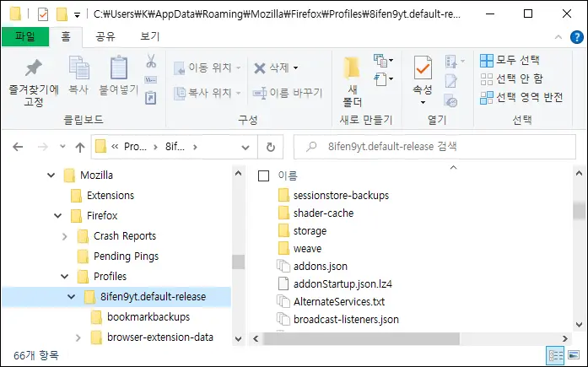The image size is (588, 367).
Task: Click the Copy path icon
Action: point(151,80)
